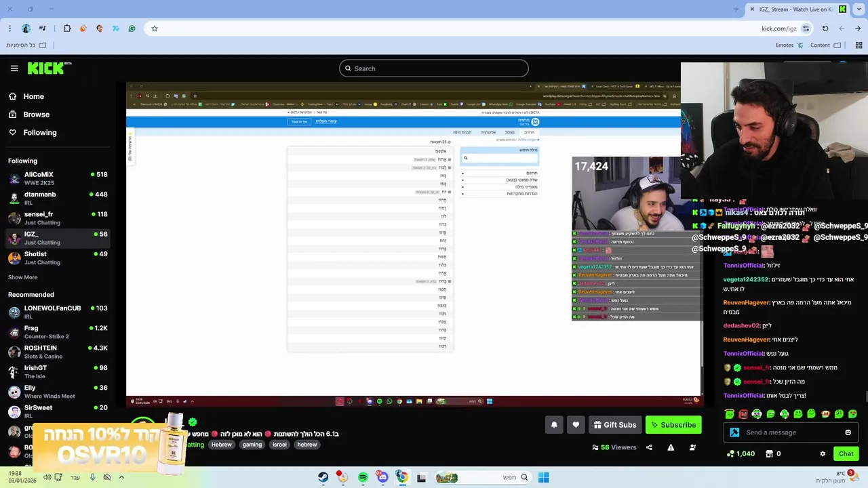Open Shotist channel in Following list
The width and height of the screenshot is (868, 488).
coord(58,258)
